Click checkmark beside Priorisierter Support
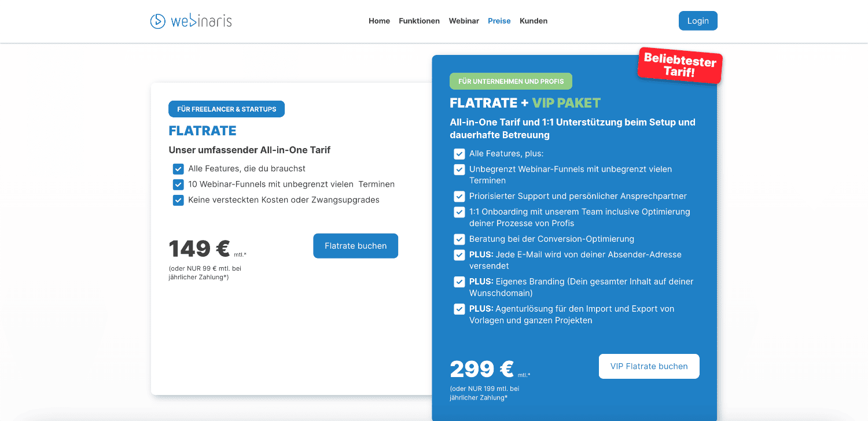 point(459,196)
